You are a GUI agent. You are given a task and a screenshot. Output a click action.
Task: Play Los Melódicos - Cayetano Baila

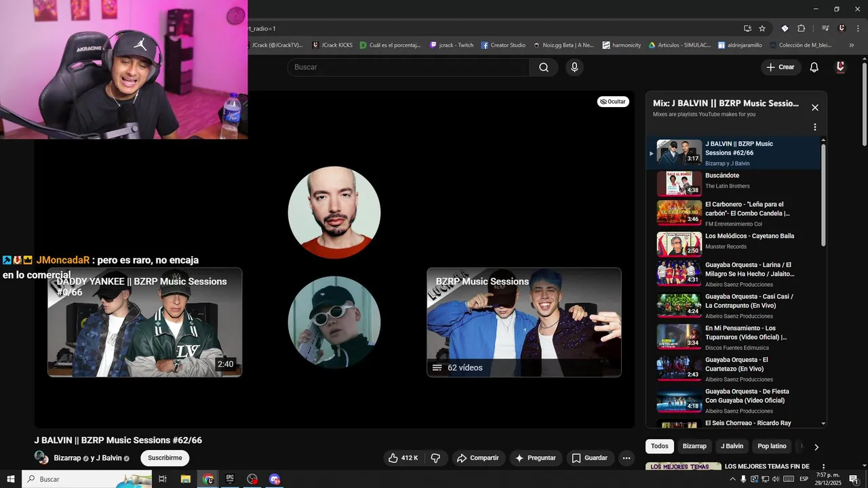[x=734, y=244]
